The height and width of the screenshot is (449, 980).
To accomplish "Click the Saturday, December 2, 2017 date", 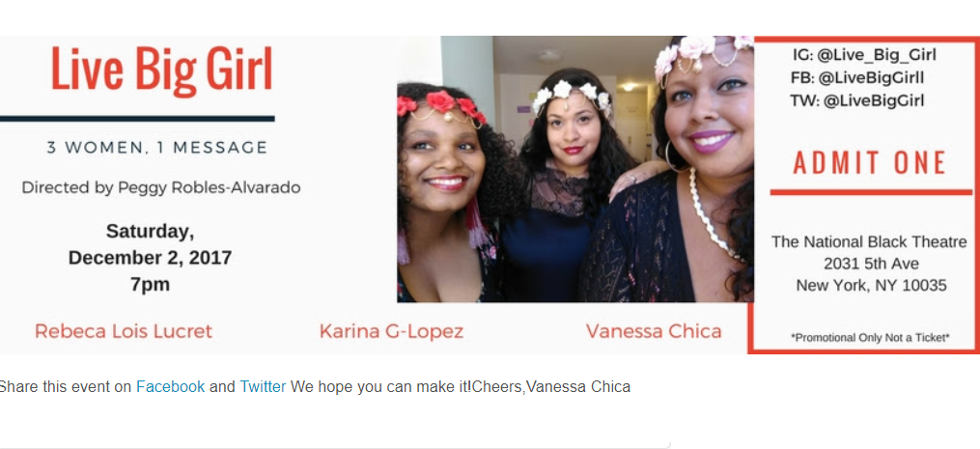I will point(150,244).
